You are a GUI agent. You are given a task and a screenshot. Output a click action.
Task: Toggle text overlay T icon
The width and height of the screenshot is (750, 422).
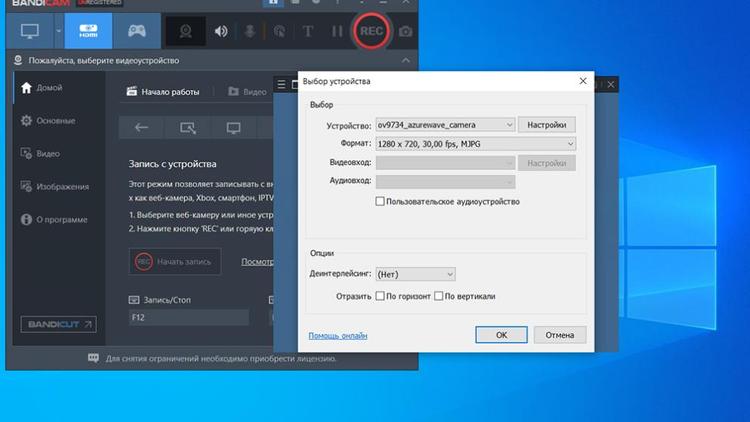click(x=308, y=32)
